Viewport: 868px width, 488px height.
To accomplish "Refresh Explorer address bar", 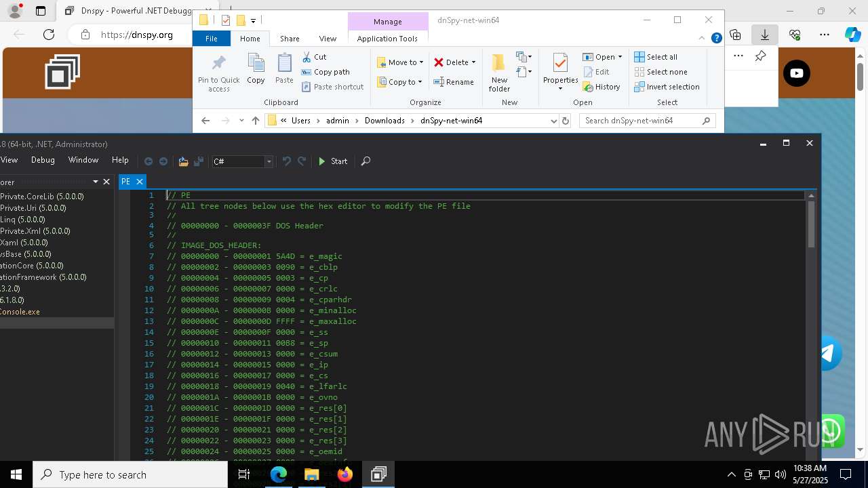I will coord(566,121).
